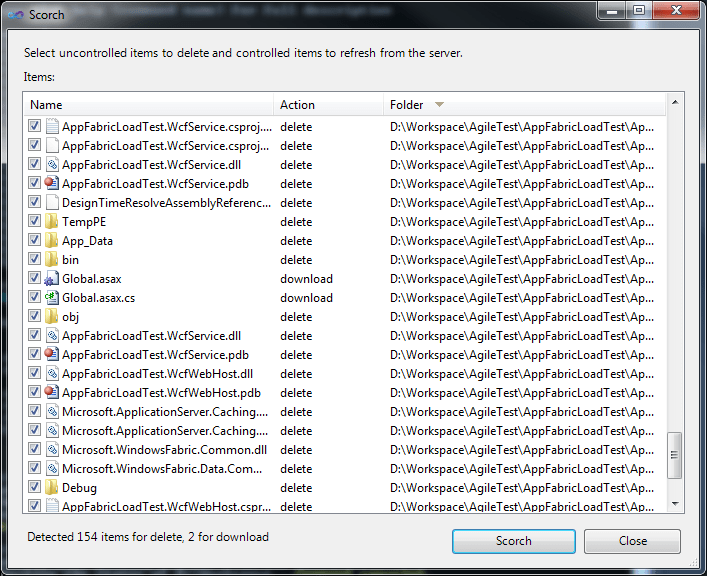
Task: Uncheck the bin folder checkbox
Action: pyautogui.click(x=35, y=260)
